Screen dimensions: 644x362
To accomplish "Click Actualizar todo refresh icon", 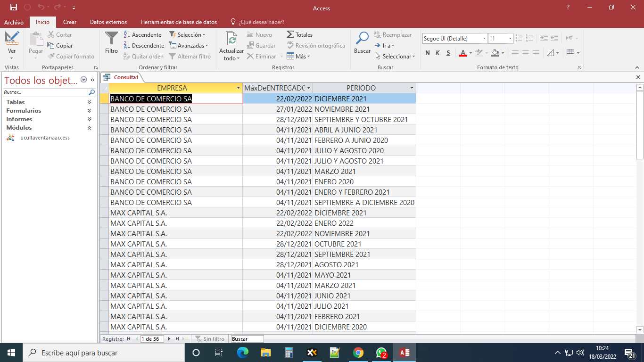I will [x=231, y=39].
